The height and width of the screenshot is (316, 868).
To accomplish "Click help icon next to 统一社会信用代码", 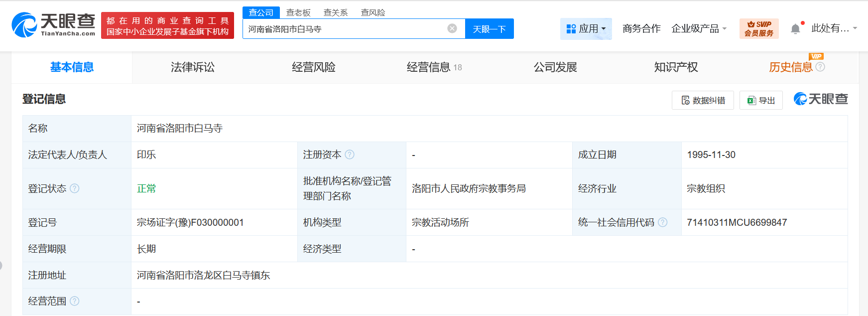I will tap(662, 222).
